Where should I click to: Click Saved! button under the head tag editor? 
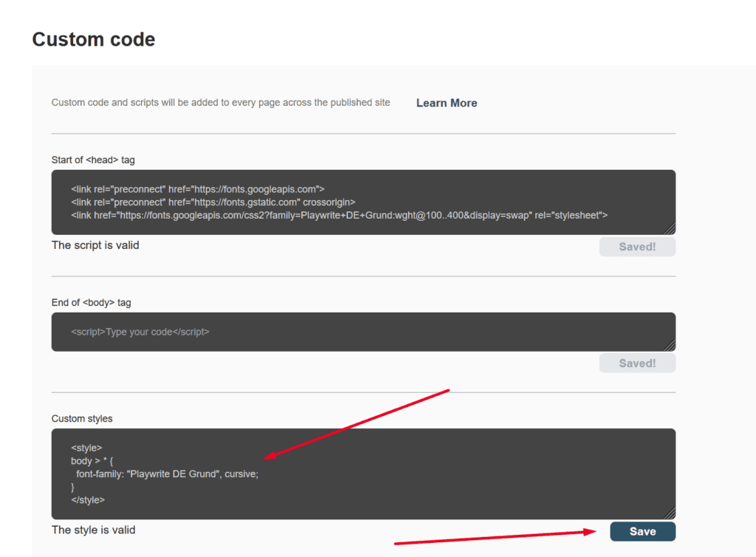pos(637,247)
